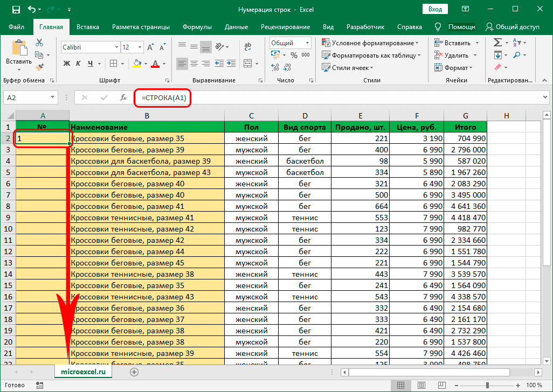This screenshot has height=392, width=553.
Task: Switch to Page Layout view in status bar
Action: [x=421, y=386]
